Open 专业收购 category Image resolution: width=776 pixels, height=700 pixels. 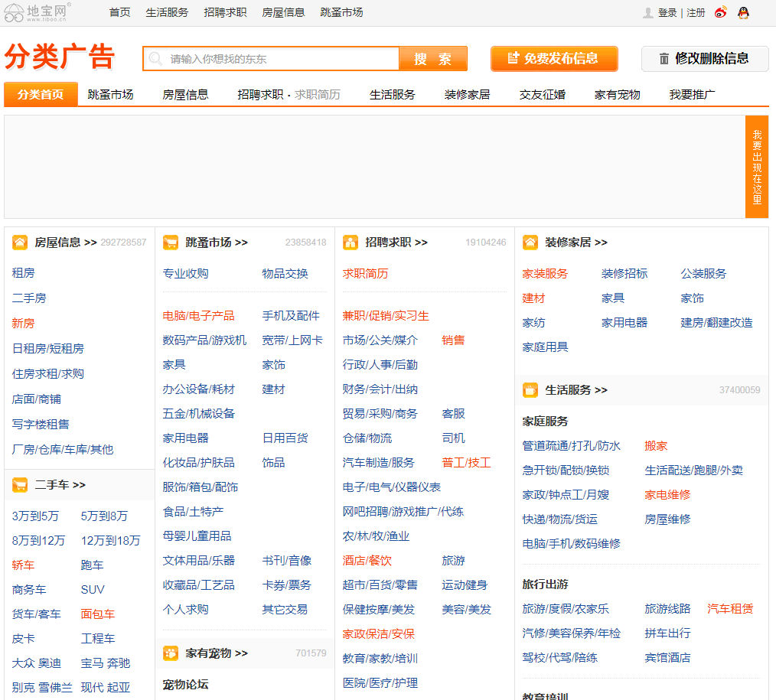pos(186,274)
